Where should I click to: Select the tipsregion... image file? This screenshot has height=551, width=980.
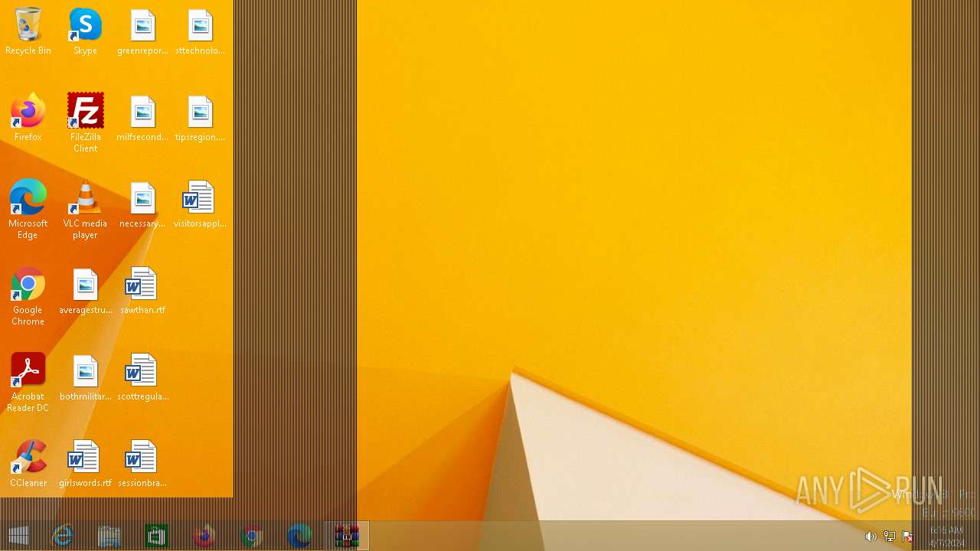point(200,118)
